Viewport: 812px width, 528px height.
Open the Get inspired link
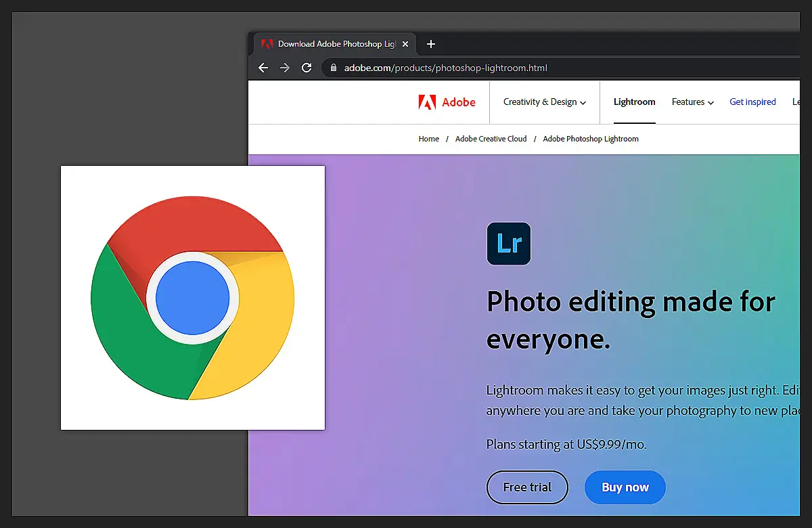coord(752,102)
